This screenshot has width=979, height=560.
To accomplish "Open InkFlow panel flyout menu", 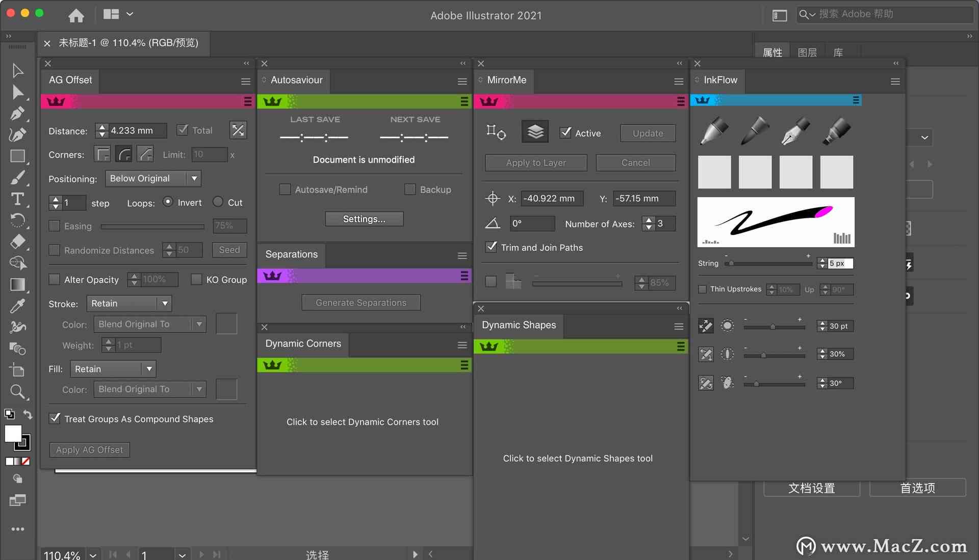I will pyautogui.click(x=895, y=82).
